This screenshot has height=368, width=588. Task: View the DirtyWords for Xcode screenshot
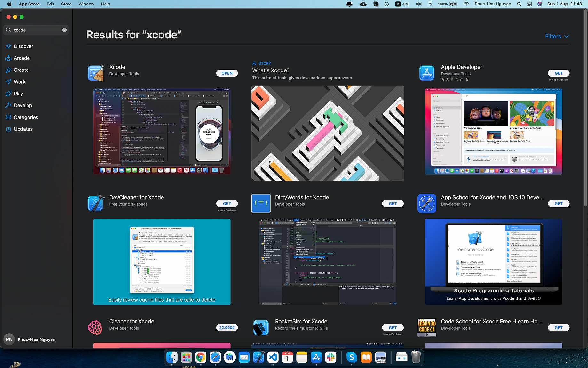click(328, 262)
